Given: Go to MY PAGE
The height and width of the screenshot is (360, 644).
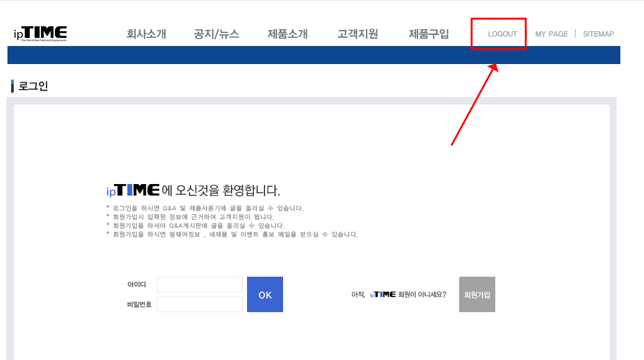Looking at the screenshot, I should tap(551, 34).
